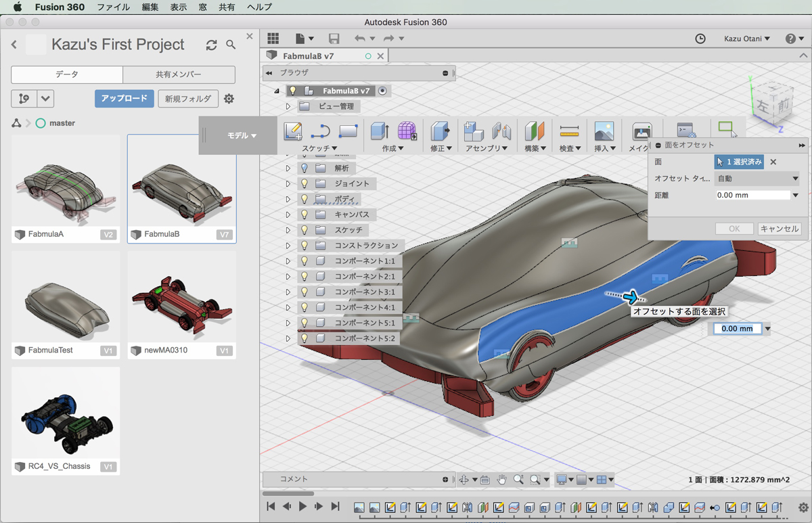Viewport: 812px width, 523px height.
Task: Toggle light bulb for スケッチ folder
Action: 304,230
